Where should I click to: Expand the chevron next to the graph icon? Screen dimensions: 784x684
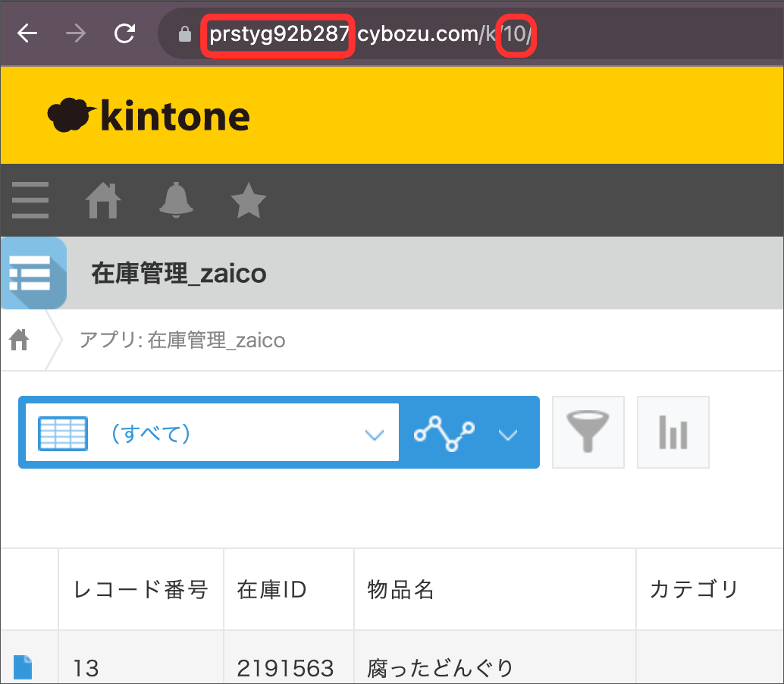click(508, 435)
